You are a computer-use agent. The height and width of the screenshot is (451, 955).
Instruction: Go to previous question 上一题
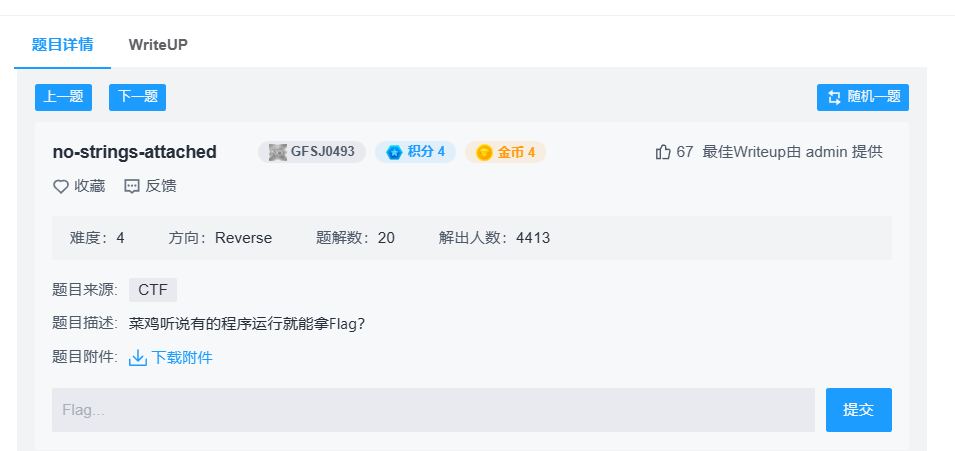coord(63,97)
